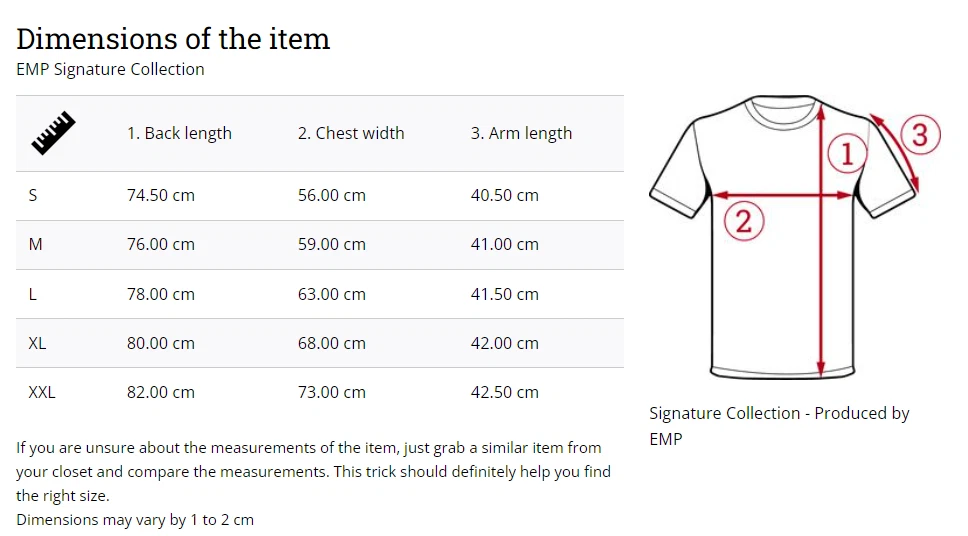Click the Dimensions may vary note
The image size is (968, 536).
(x=135, y=520)
